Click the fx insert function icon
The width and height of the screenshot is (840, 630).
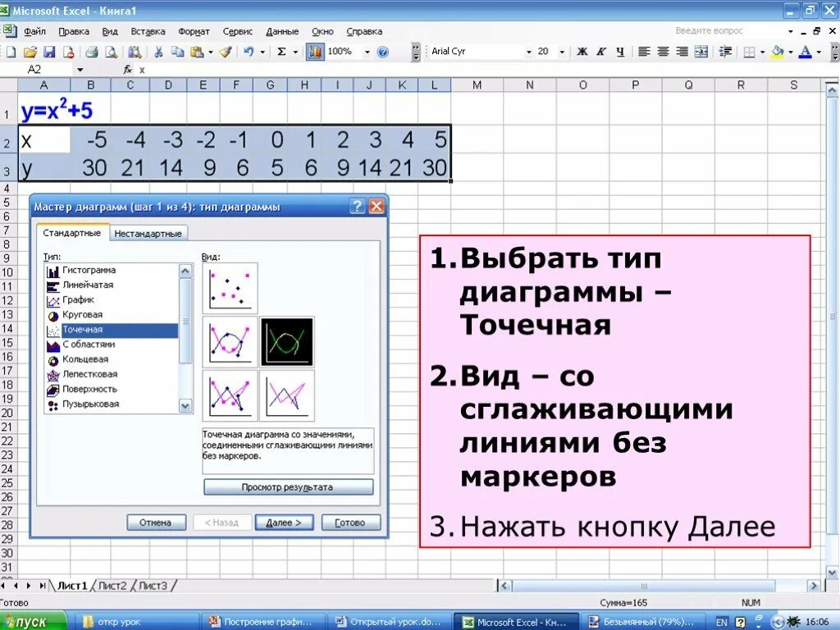[x=127, y=69]
